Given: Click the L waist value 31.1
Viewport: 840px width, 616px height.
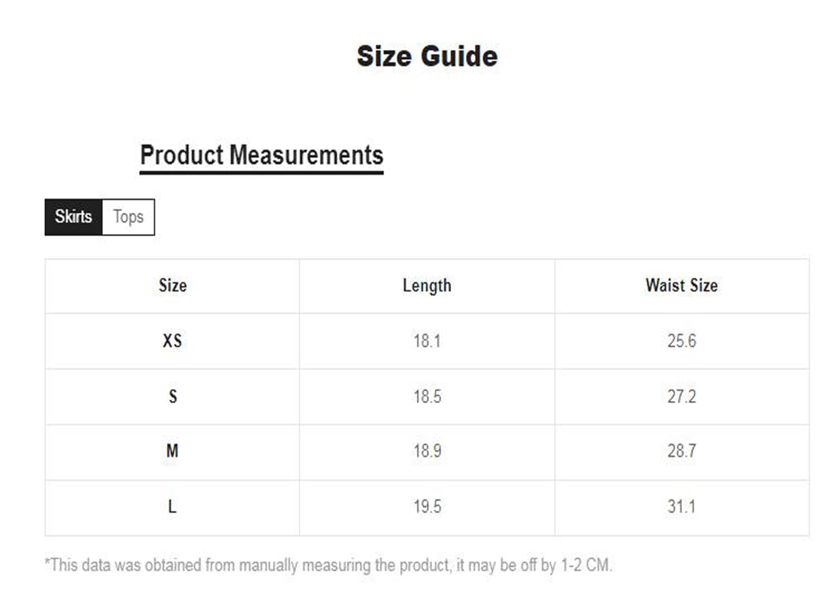Looking at the screenshot, I should [682, 507].
